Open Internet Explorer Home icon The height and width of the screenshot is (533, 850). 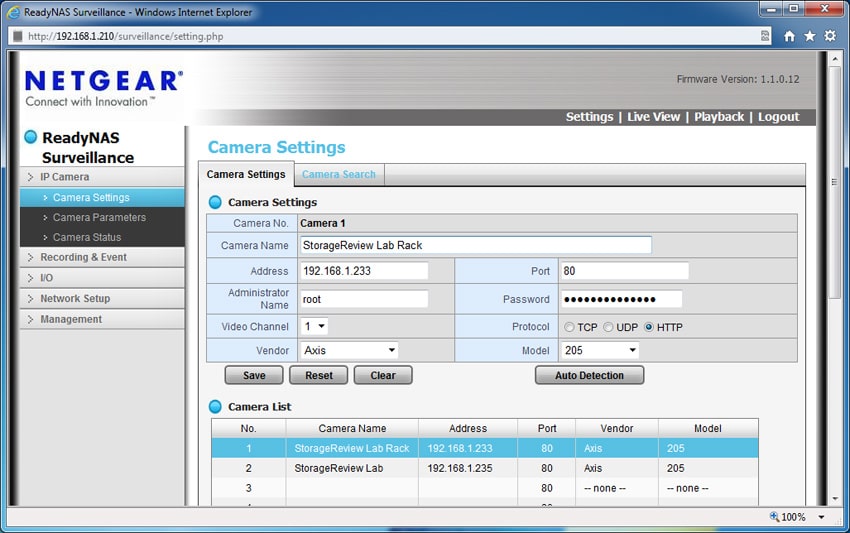pos(789,36)
